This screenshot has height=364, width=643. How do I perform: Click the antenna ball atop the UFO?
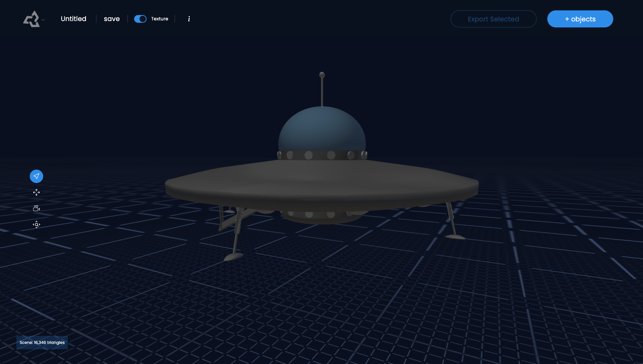pyautogui.click(x=322, y=75)
